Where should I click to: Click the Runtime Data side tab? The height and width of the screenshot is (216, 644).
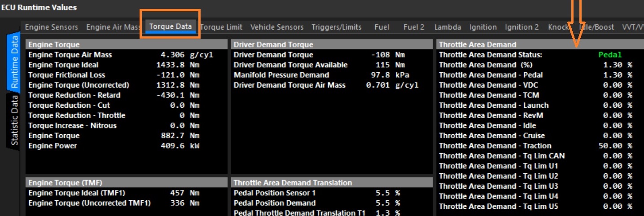(x=13, y=62)
